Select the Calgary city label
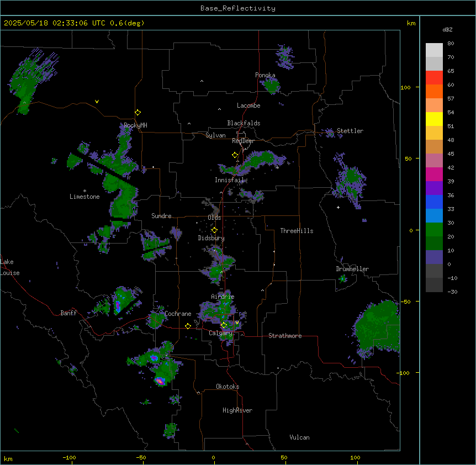 tap(220, 333)
